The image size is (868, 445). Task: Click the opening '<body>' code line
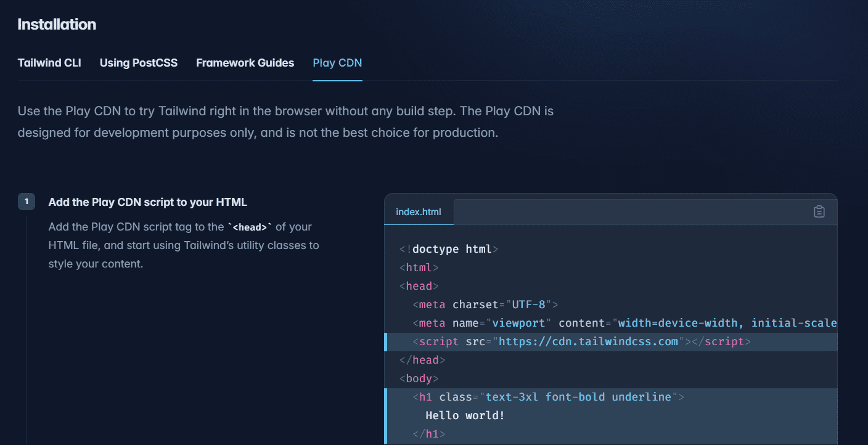pos(419,378)
